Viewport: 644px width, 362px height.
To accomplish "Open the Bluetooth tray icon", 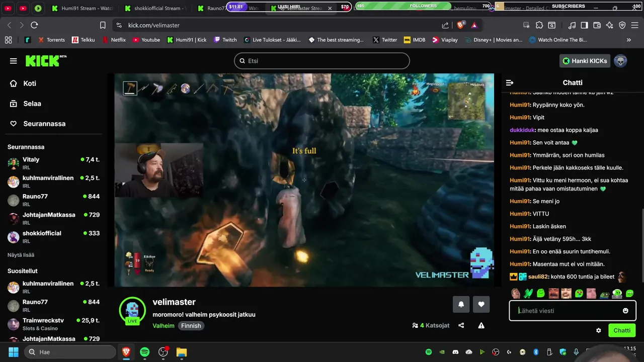I will pyautogui.click(x=536, y=352).
